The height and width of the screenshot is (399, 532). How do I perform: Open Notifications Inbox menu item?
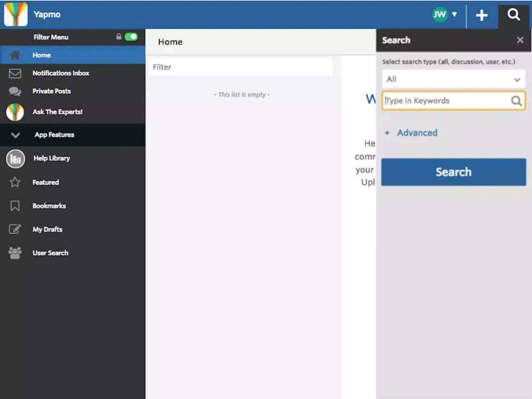pyautogui.click(x=73, y=73)
